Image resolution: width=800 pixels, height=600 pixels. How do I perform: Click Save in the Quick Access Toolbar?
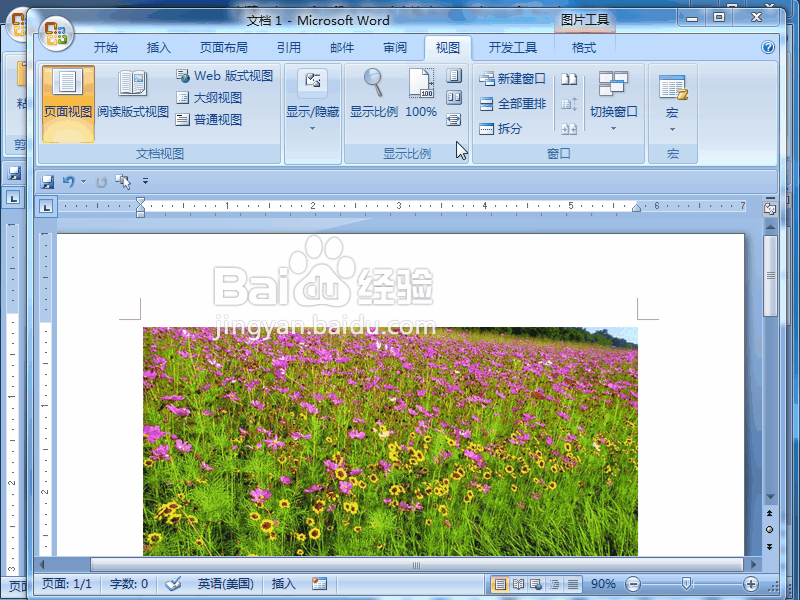(x=47, y=181)
